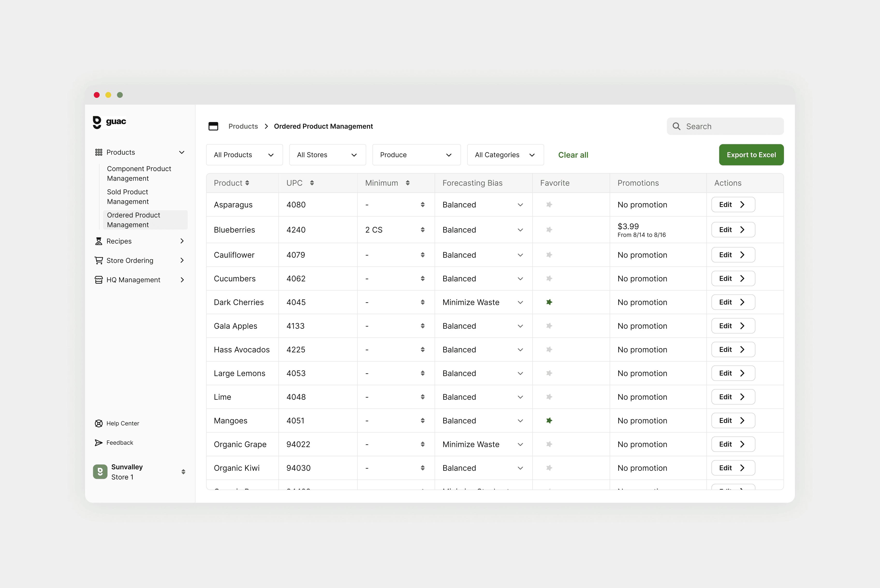Favorite the Blueberries row star
Screen dimensions: 880x588
(x=549, y=230)
